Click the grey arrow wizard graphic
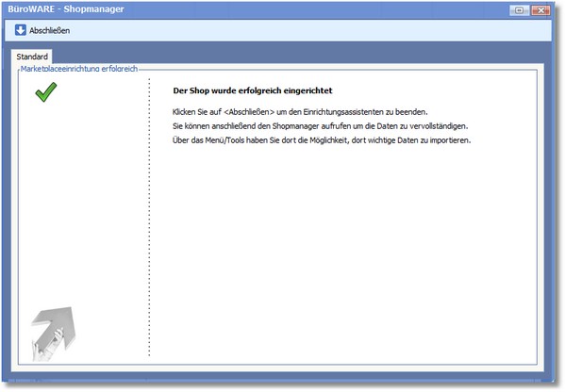 coord(54,334)
